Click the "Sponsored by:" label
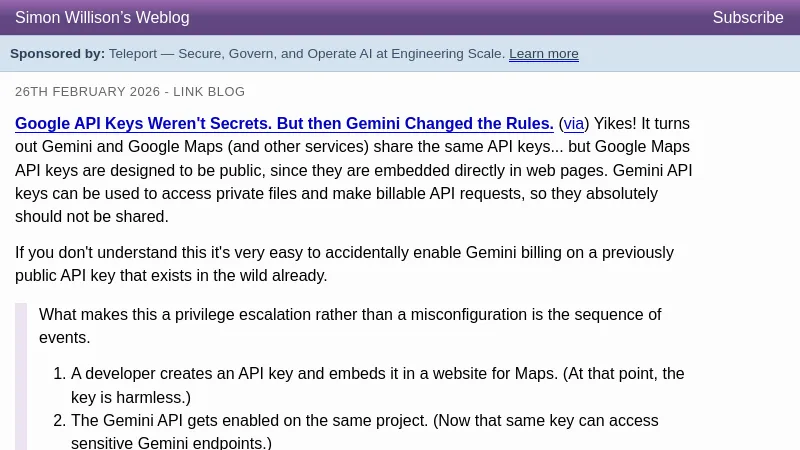This screenshot has height=450, width=800. pyautogui.click(x=57, y=54)
